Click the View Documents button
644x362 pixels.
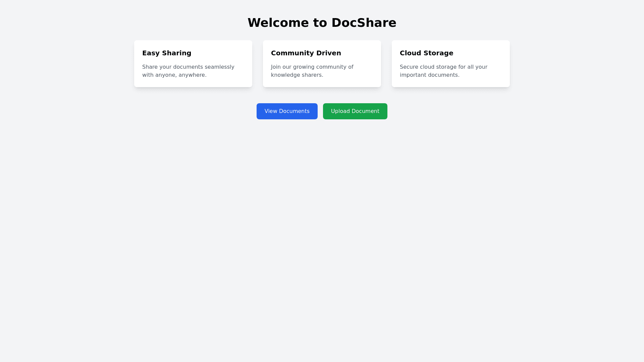(287, 111)
